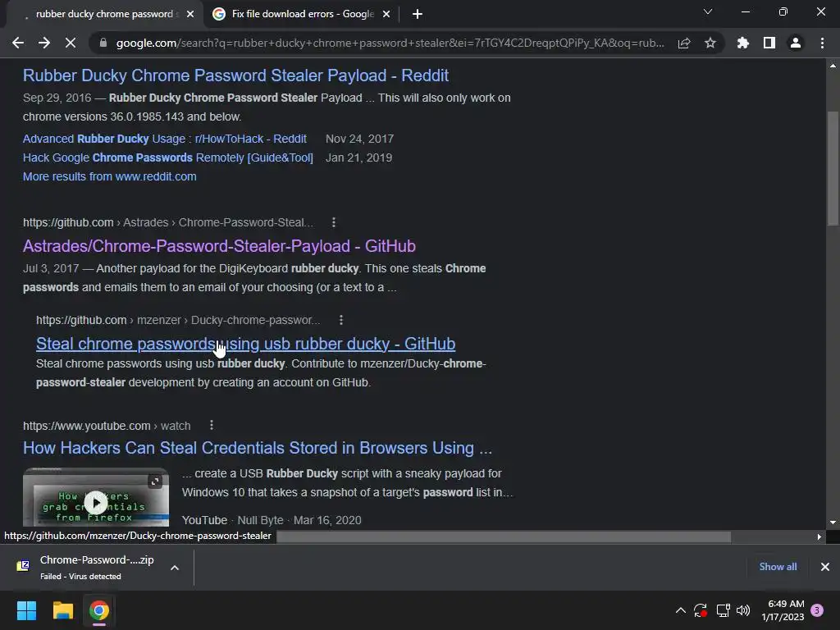The image size is (840, 630).
Task: Click the youtube.com watch breadcrumb URL
Action: pos(107,426)
